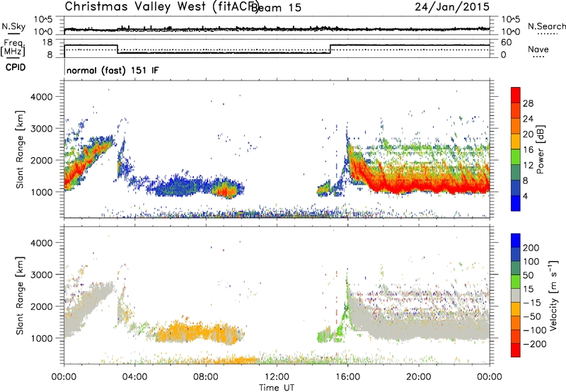Pick the light green segment of power colorbar

(x=516, y=157)
